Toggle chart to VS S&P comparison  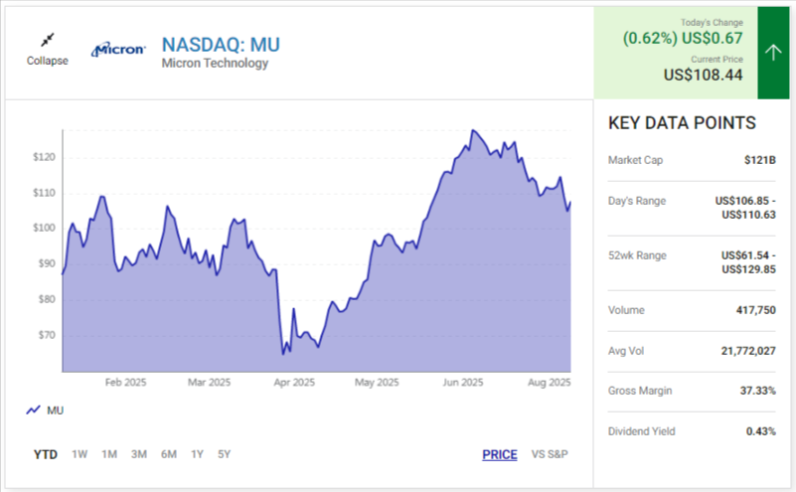coord(549,455)
